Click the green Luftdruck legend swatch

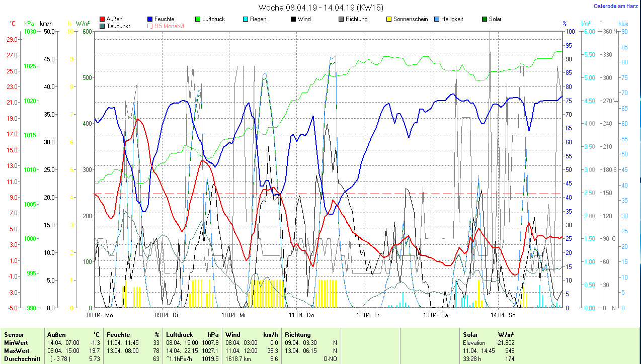coord(198,20)
